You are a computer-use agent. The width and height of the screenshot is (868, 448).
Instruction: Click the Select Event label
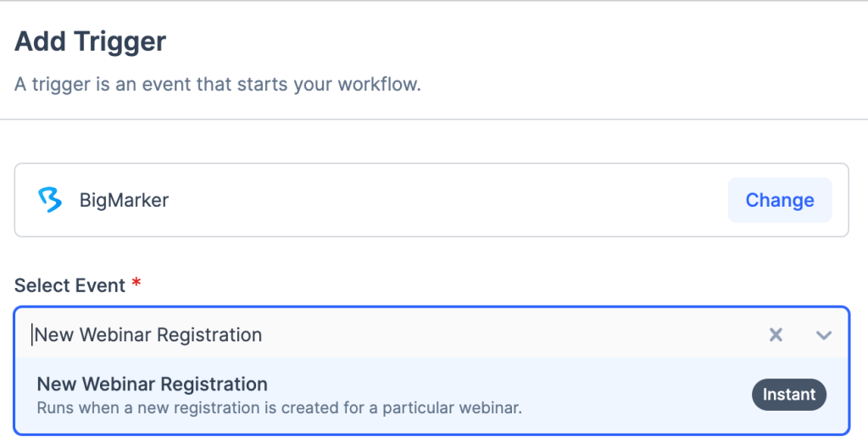70,285
